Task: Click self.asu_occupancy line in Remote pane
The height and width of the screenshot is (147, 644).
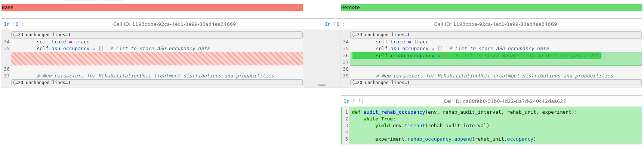Action: (x=462, y=49)
